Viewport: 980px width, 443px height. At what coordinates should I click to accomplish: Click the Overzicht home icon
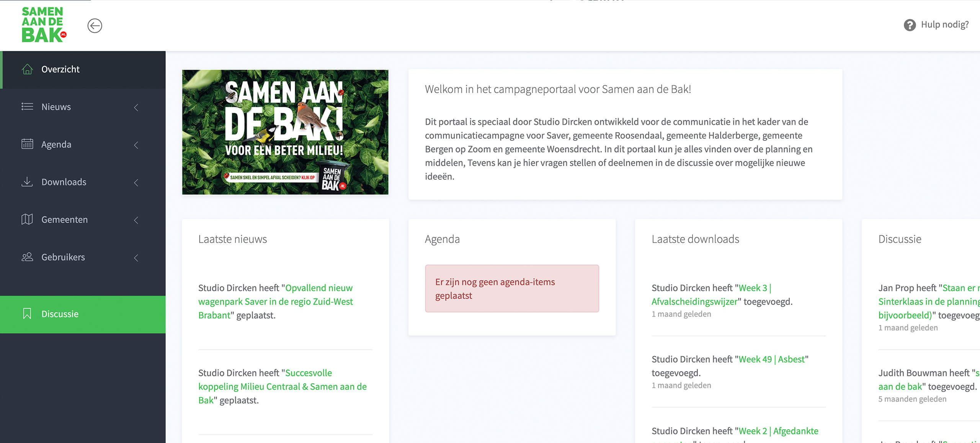coord(27,69)
